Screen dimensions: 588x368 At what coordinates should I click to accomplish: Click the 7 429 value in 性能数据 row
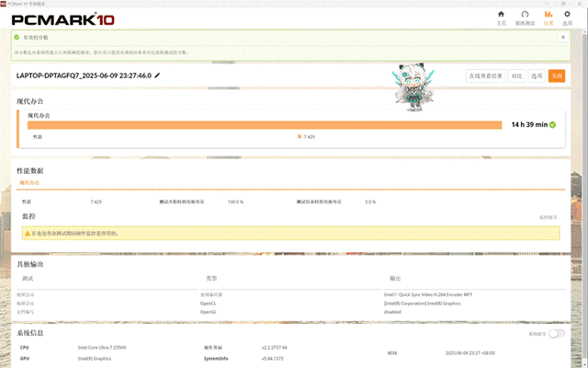96,201
